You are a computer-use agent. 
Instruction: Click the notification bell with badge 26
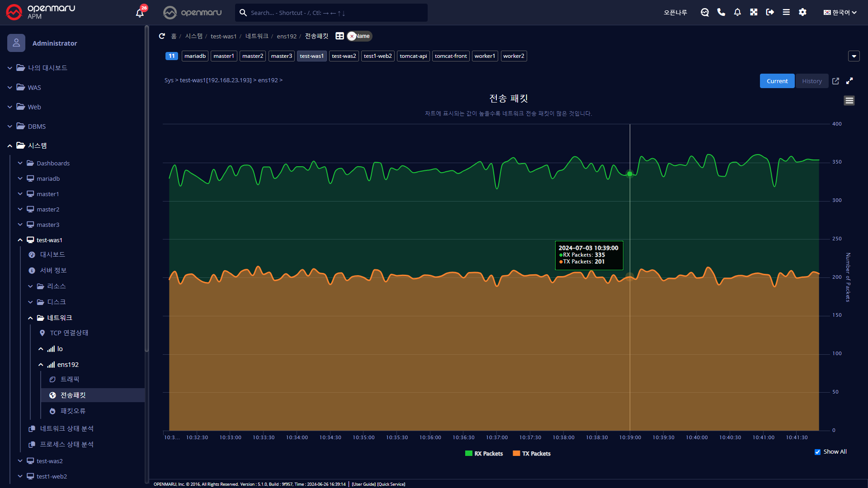pyautogui.click(x=140, y=13)
